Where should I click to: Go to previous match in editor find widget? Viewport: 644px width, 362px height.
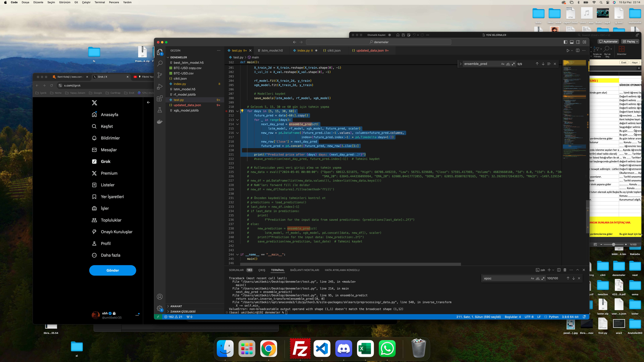point(537,64)
